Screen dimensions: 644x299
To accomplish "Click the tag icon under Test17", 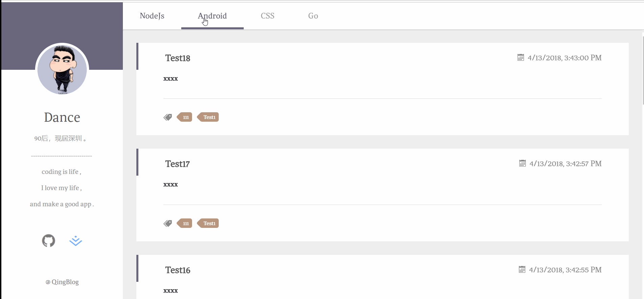I will coord(168,223).
